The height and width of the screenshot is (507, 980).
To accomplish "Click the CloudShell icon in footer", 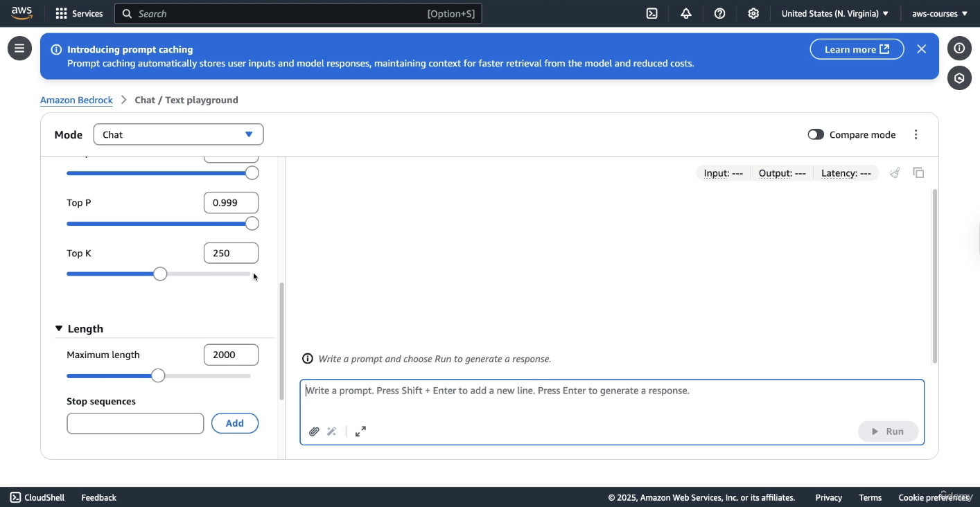I will click(x=15, y=497).
